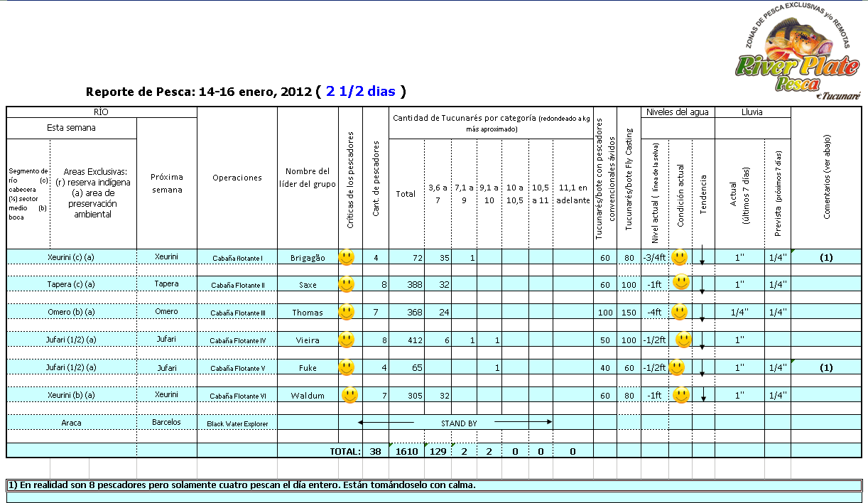Click the 'Niveles del agua' header
Viewport: 868px width, 503px height.
coord(677,112)
